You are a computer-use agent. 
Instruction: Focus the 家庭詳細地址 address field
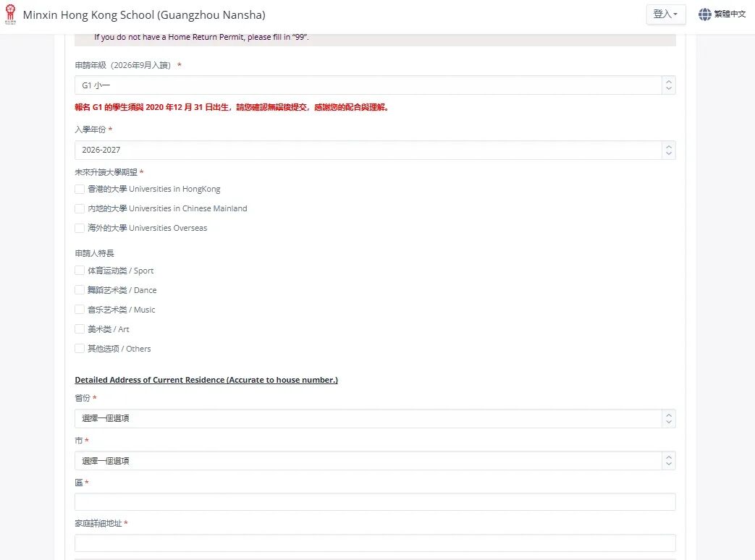(x=374, y=543)
